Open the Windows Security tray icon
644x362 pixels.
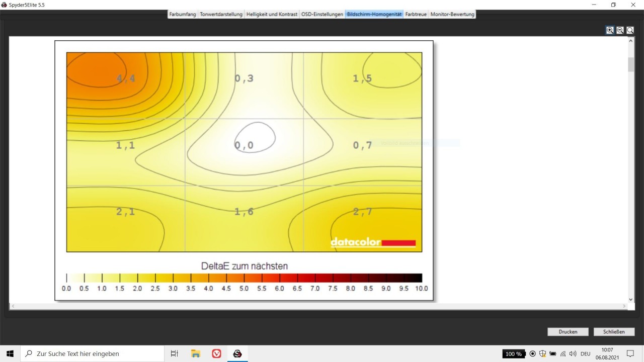tap(542, 353)
